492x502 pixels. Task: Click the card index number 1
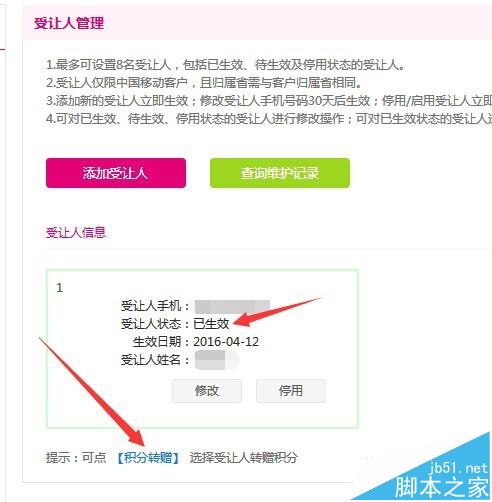60,288
